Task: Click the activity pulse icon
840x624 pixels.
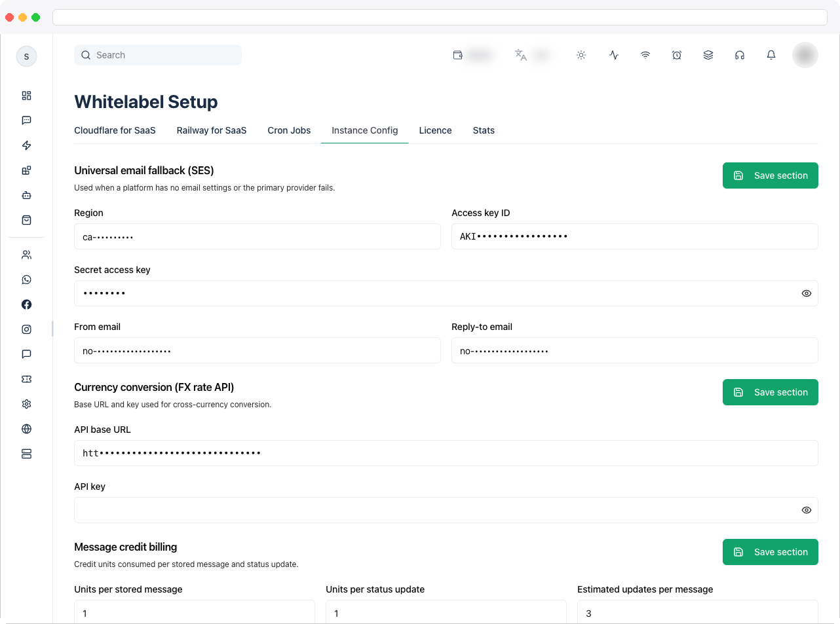Action: pos(614,55)
